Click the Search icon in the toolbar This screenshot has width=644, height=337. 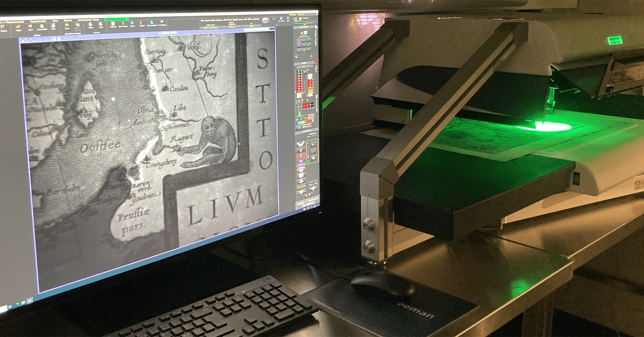3,28
